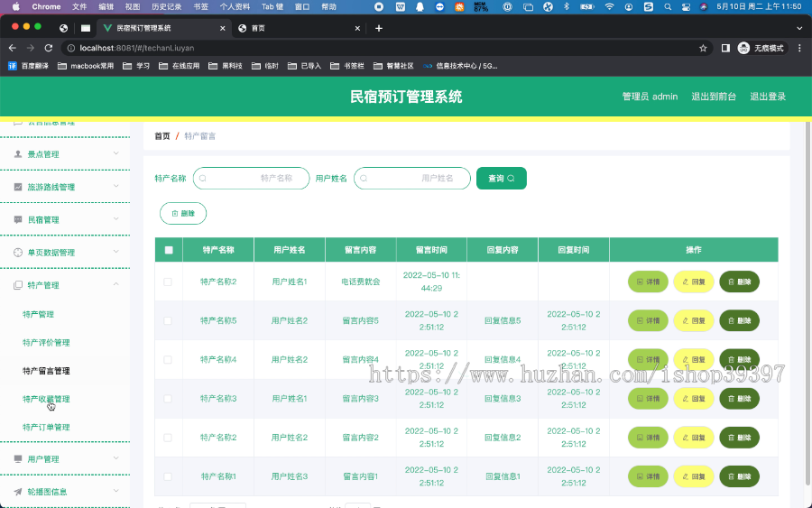Check the 特产名称5 row checkbox
Viewport: 812px width, 508px height.
tap(168, 320)
